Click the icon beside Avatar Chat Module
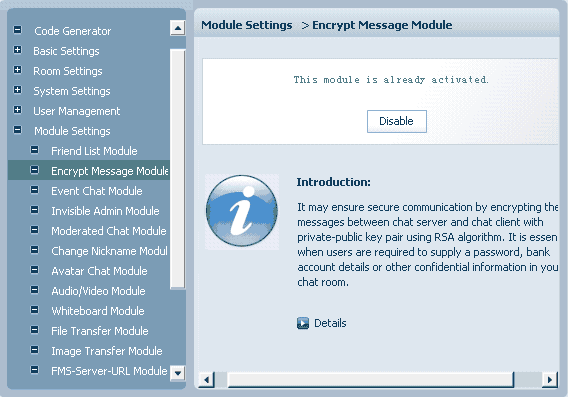Viewport: 568px width, 397px height. click(x=34, y=269)
